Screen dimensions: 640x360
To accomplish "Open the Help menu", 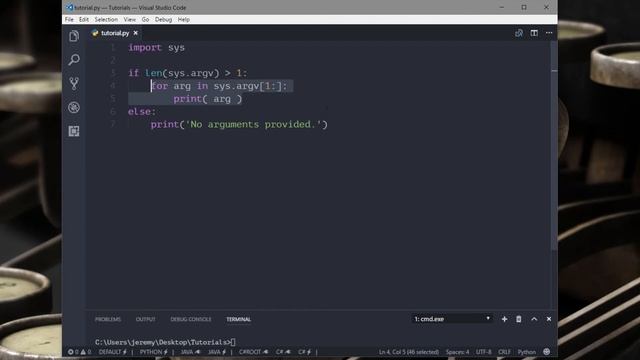I will click(x=184, y=20).
